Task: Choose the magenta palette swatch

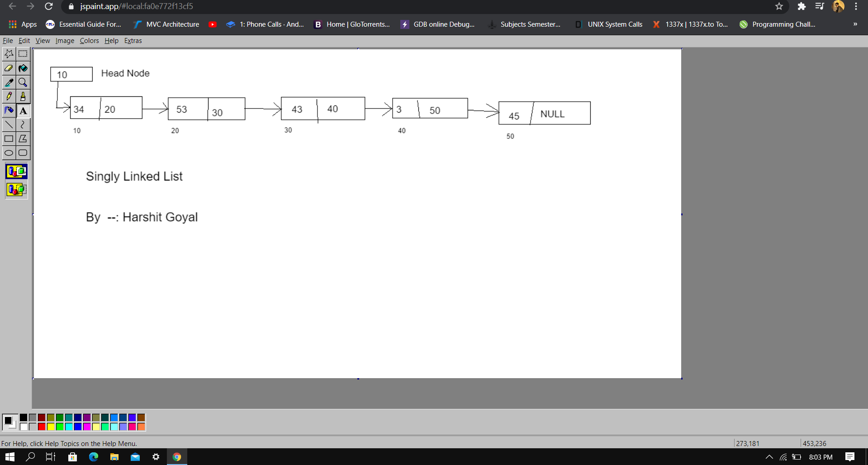Action: click(87, 427)
